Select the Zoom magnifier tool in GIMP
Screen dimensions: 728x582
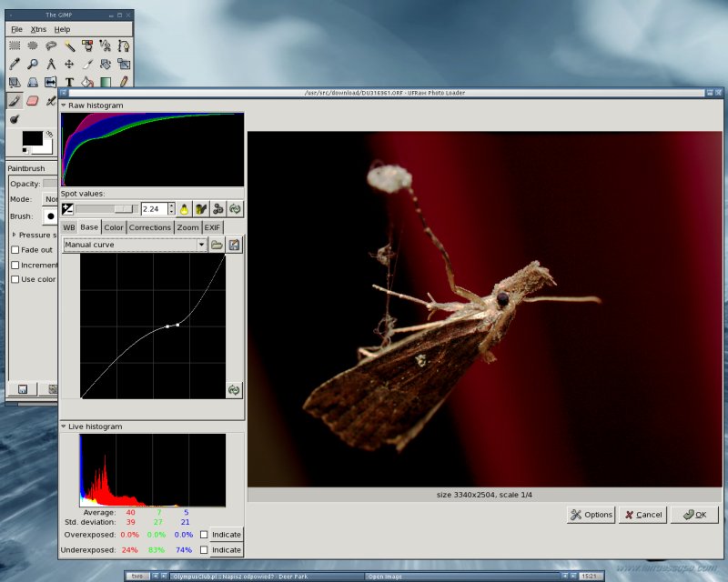33,64
